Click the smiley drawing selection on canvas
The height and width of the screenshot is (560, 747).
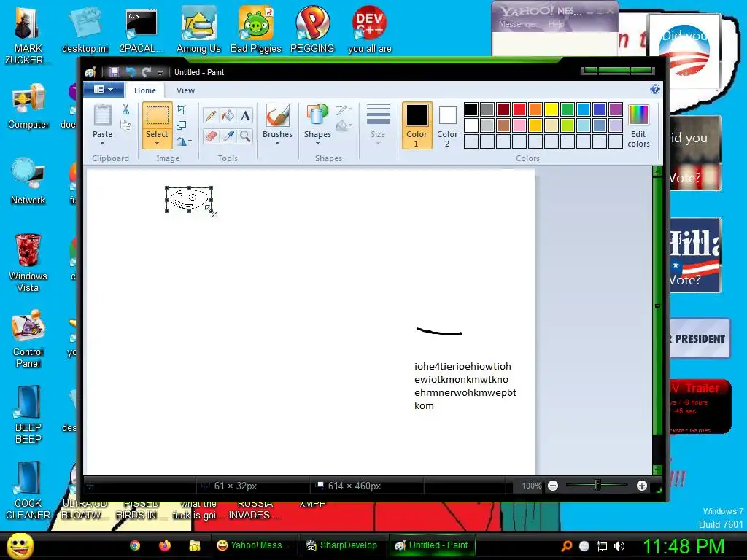tap(190, 200)
